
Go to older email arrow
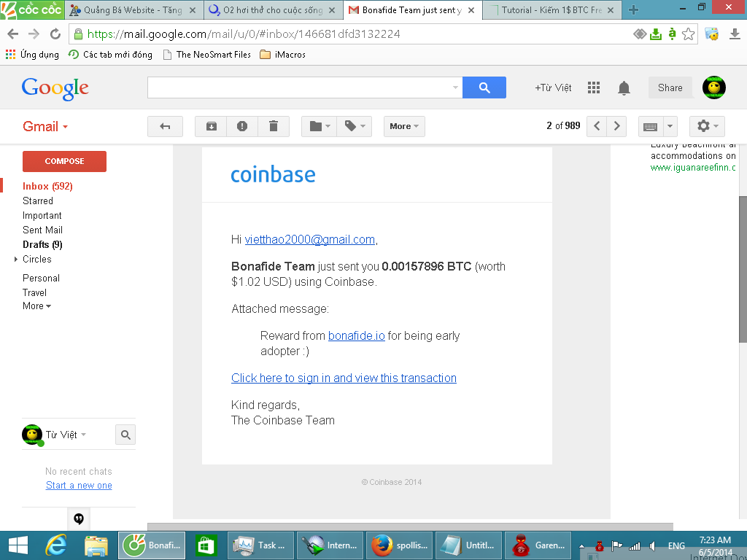pos(616,126)
